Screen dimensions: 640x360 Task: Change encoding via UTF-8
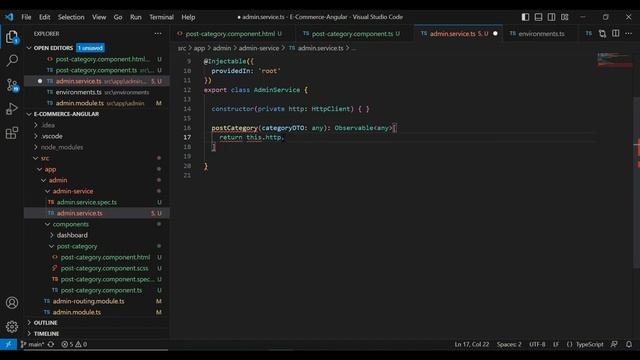[537, 344]
